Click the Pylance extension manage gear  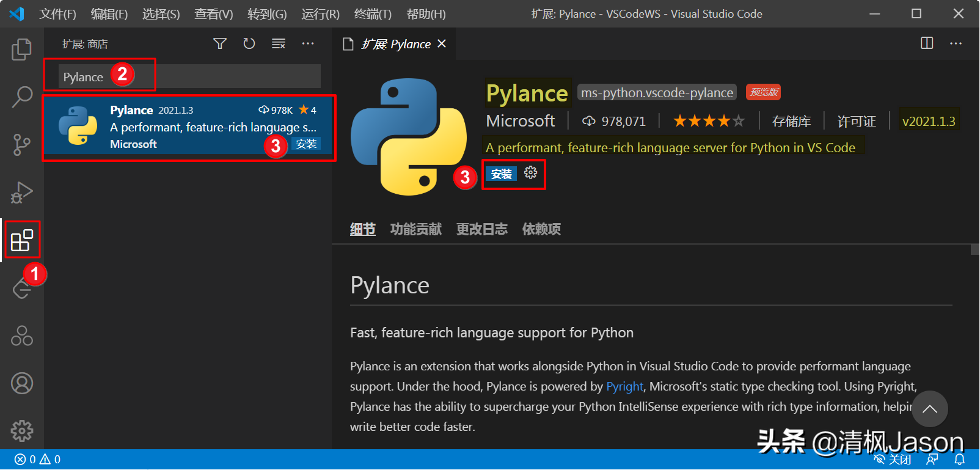[531, 173]
